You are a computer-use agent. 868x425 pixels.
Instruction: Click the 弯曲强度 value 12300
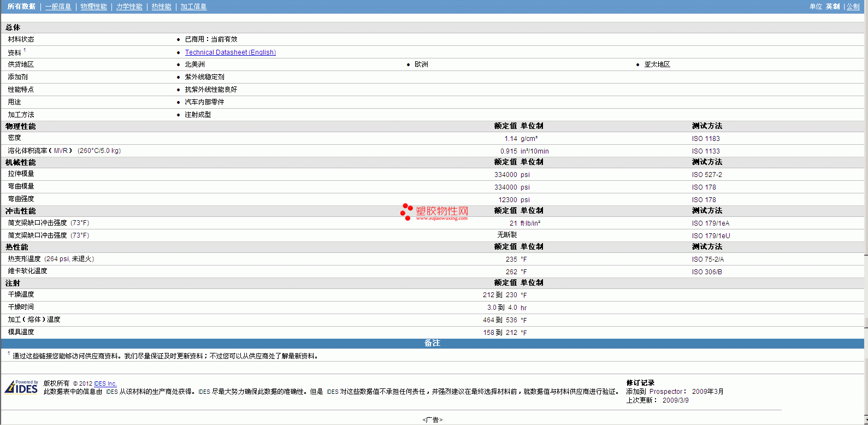pyautogui.click(x=507, y=200)
